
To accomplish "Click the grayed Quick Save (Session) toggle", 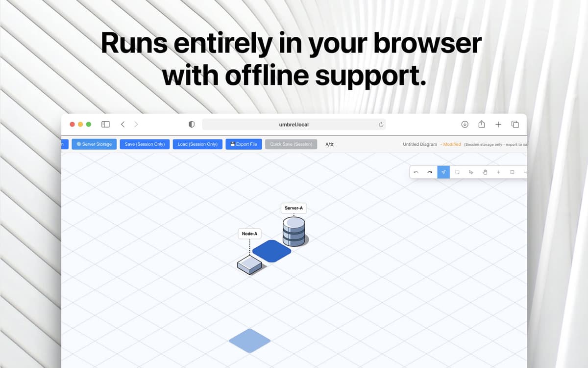I will coord(291,144).
